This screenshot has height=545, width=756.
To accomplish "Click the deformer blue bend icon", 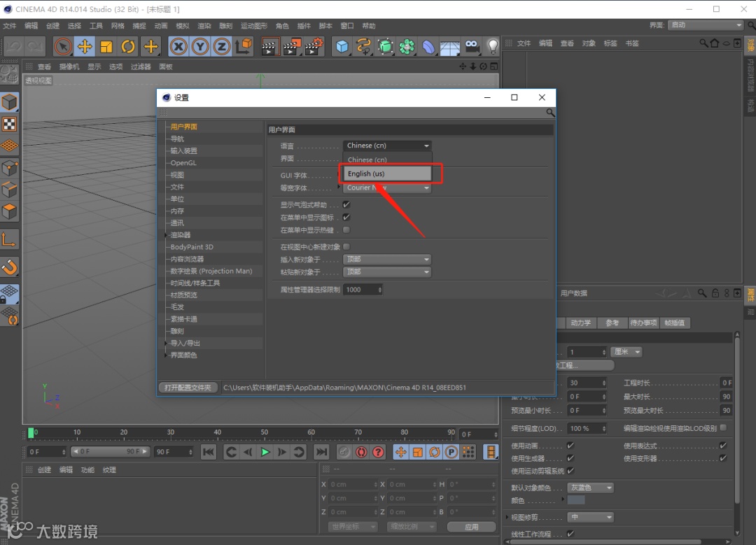I will (428, 47).
